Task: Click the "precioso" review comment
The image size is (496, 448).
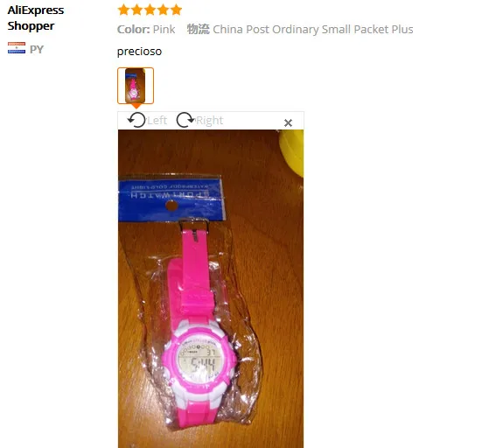Action: pos(139,52)
